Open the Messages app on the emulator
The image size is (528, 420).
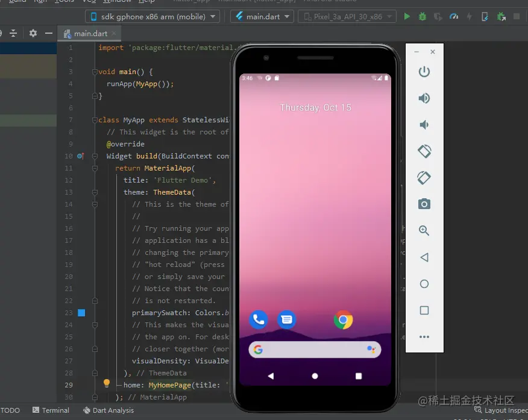[x=287, y=320]
